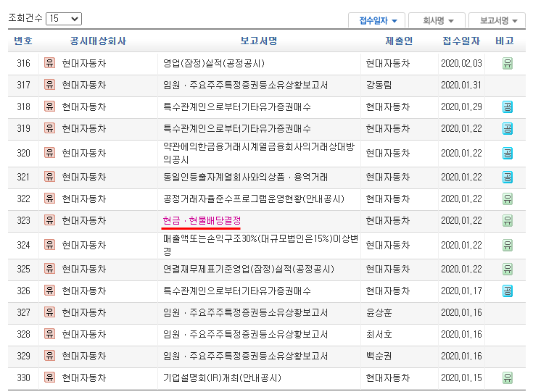
Task: Select submitter 최서호 in row 328
Action: pos(379,334)
